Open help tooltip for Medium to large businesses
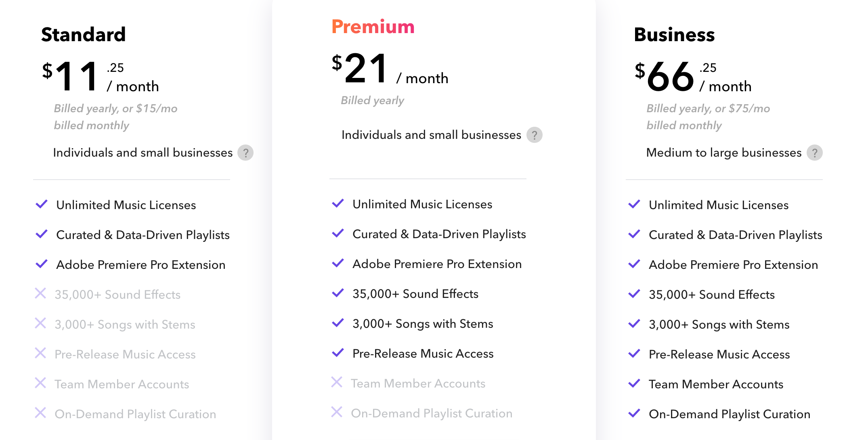 pyautogui.click(x=814, y=153)
